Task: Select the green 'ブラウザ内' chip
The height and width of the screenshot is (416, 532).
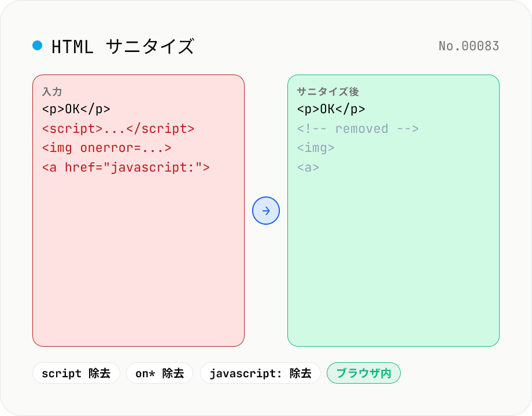Action: click(364, 373)
